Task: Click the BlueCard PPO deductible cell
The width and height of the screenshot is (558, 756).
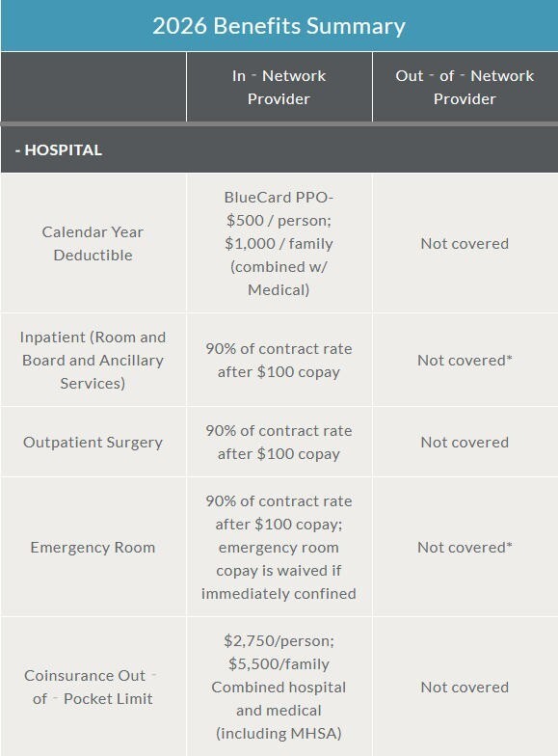Action: tap(279, 243)
